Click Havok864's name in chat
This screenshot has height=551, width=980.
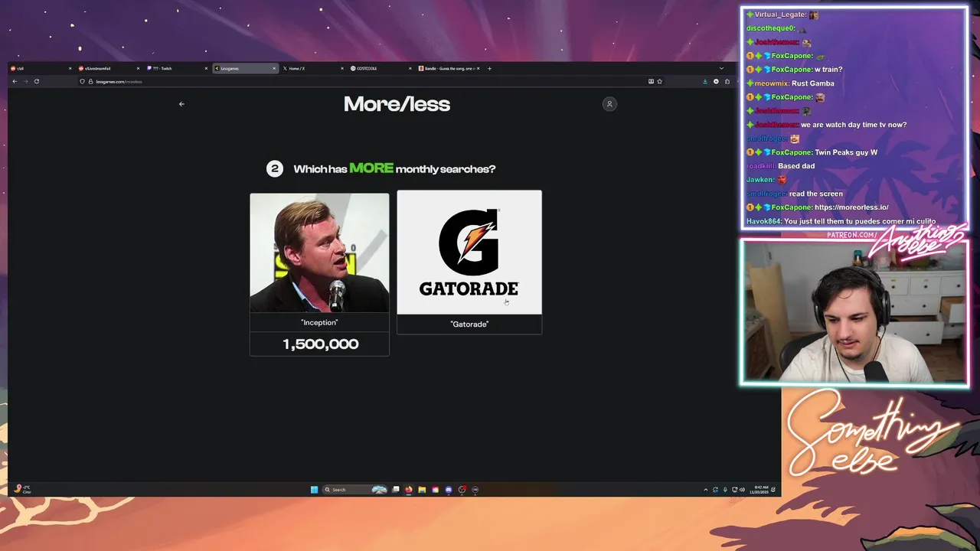click(x=763, y=221)
